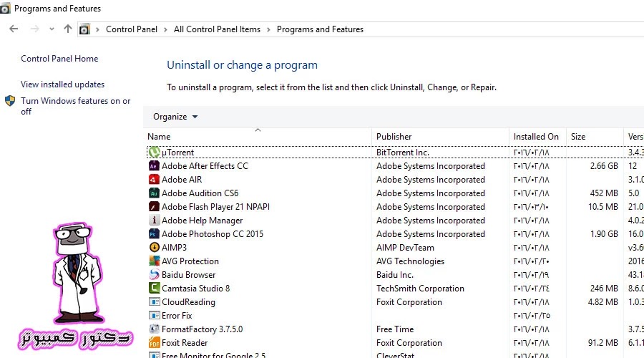Click BitTorrent Inc. publisher cell

click(402, 153)
